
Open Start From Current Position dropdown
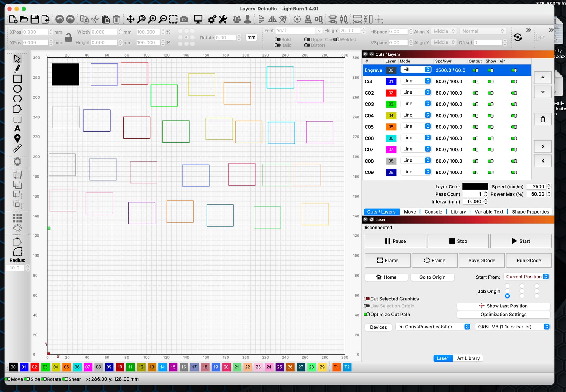point(526,277)
